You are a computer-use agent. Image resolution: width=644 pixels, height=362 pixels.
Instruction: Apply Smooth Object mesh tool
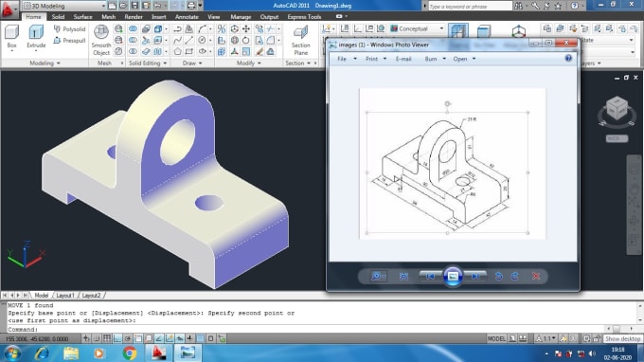coord(101,40)
